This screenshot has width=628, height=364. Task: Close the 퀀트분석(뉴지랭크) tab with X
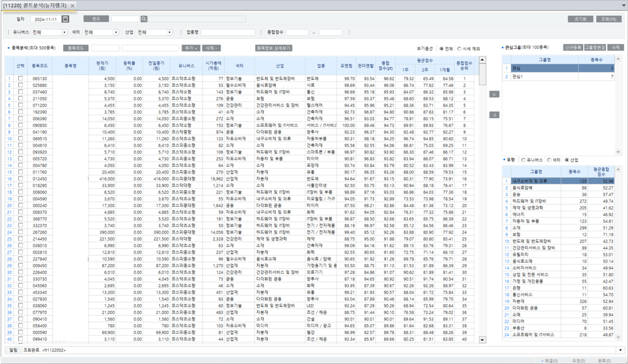[x=72, y=6]
